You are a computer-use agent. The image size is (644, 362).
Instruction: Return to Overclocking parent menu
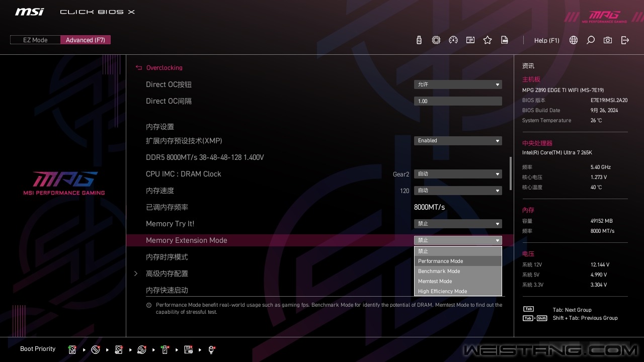165,67
